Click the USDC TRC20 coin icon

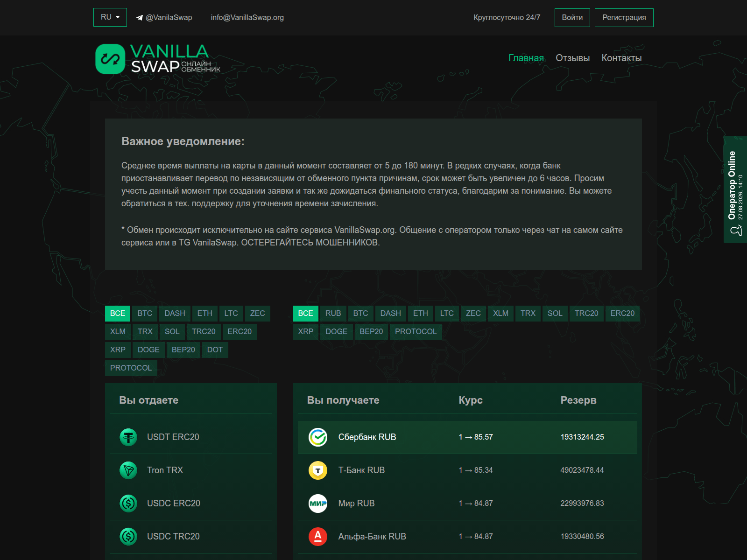point(128,537)
